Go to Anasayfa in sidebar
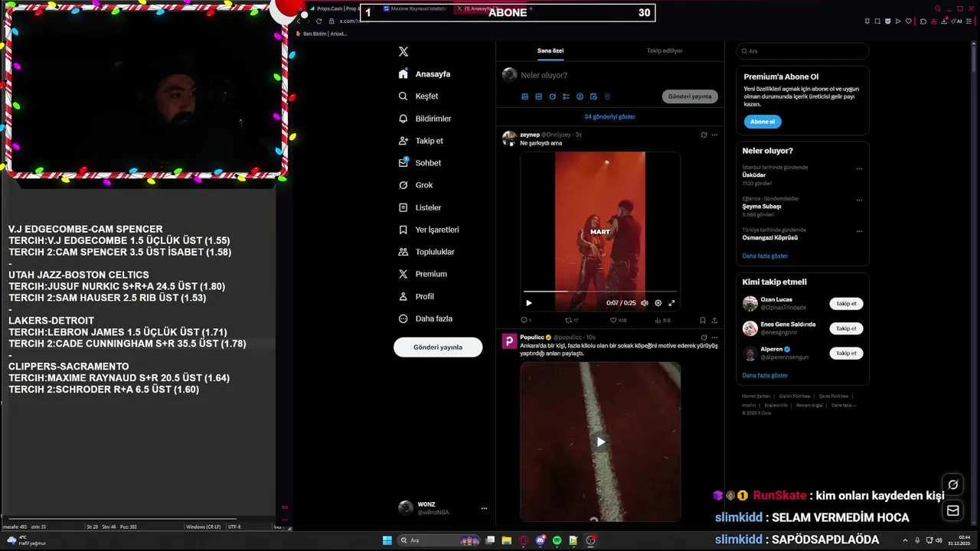 click(x=424, y=74)
